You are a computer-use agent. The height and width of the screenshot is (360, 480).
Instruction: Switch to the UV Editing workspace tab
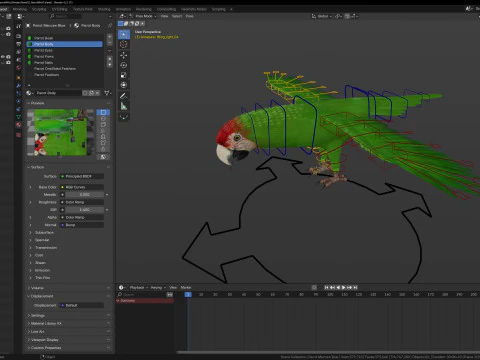[x=59, y=9]
